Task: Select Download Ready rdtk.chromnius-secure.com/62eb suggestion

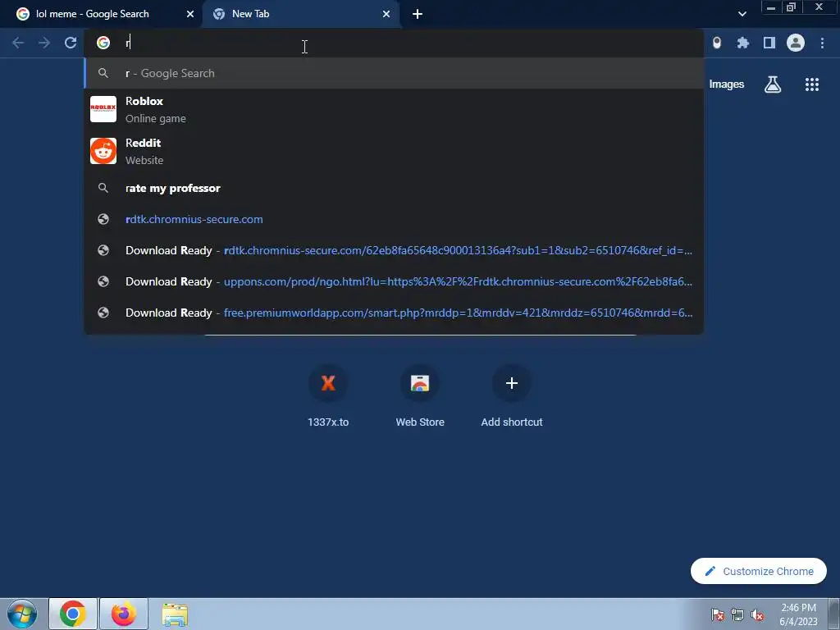Action: coord(394,250)
